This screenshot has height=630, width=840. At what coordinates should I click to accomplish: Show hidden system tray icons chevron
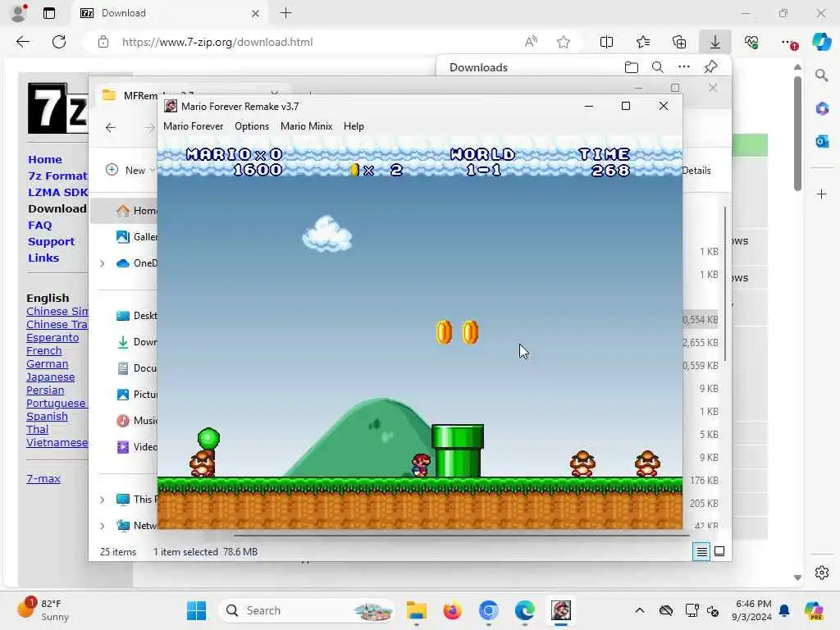[640, 610]
